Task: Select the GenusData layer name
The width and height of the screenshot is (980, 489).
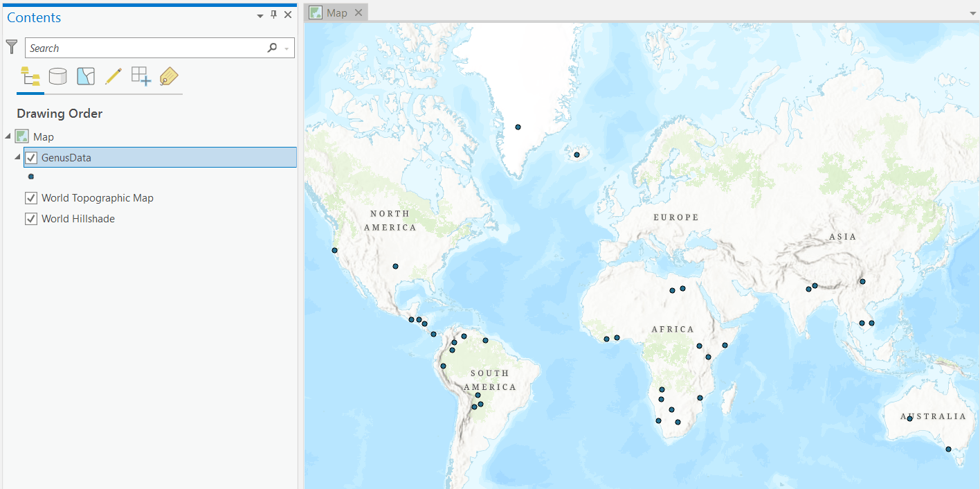Action: (x=66, y=157)
